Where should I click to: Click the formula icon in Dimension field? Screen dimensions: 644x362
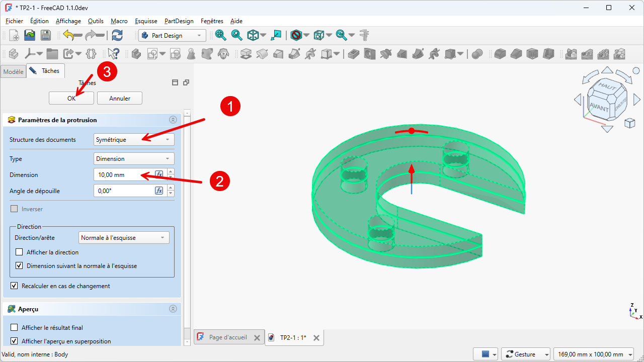[159, 174]
